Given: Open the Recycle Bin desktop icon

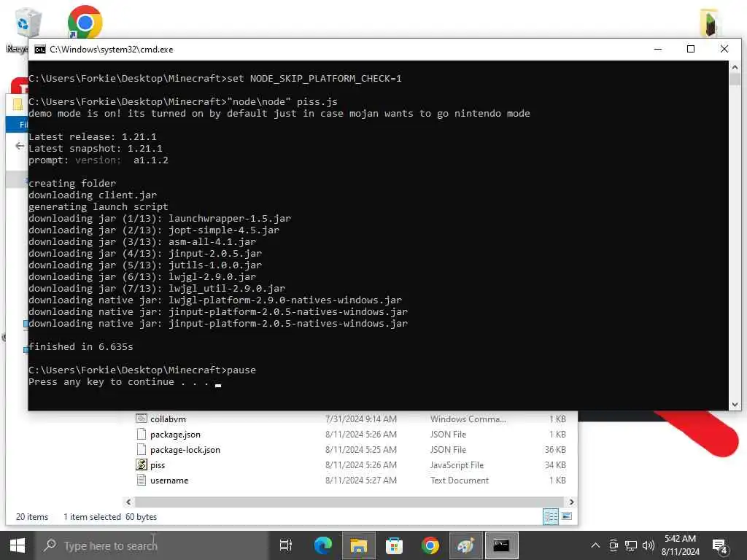Looking at the screenshot, I should pos(27,23).
